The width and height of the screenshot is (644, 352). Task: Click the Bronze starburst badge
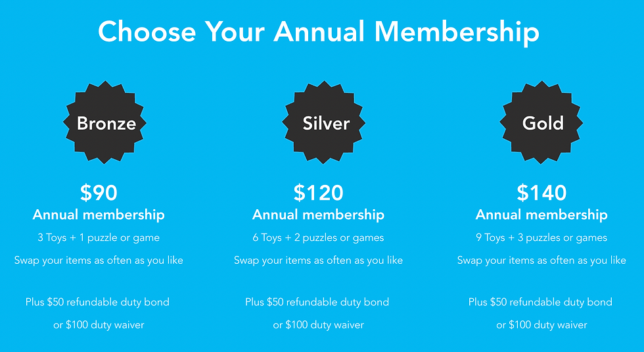[x=104, y=122]
